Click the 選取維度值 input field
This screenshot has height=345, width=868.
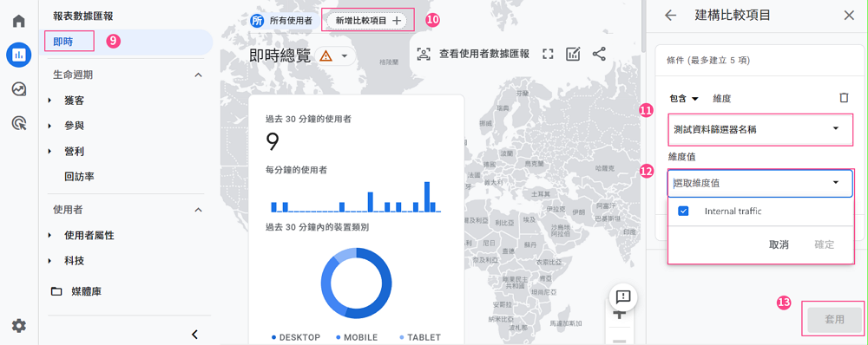click(x=759, y=184)
